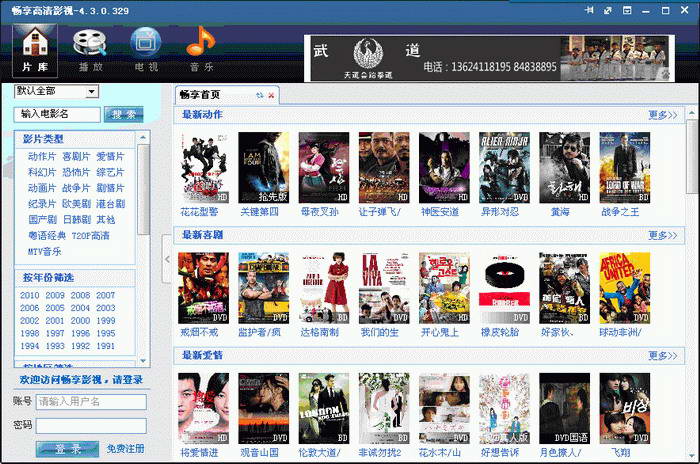Viewport: 700px width, 464px height.
Task: Click the 密码 password field
Action: (91, 426)
